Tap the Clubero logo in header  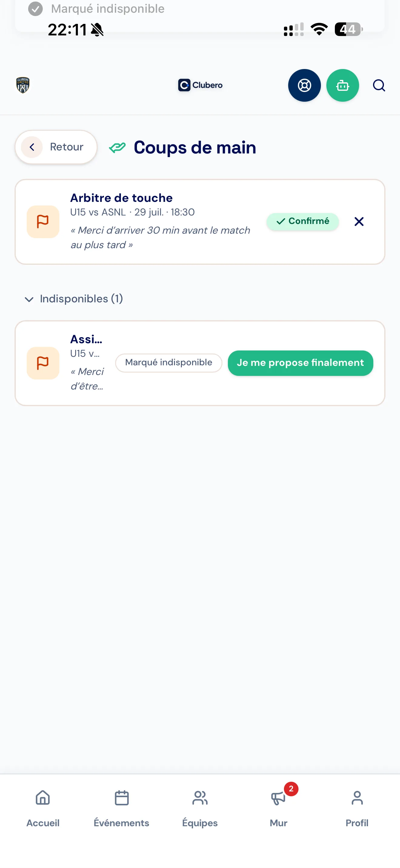(x=200, y=85)
